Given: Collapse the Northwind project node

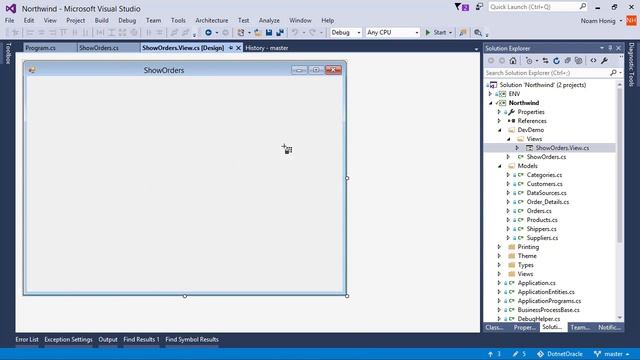Looking at the screenshot, I should click(x=491, y=103).
